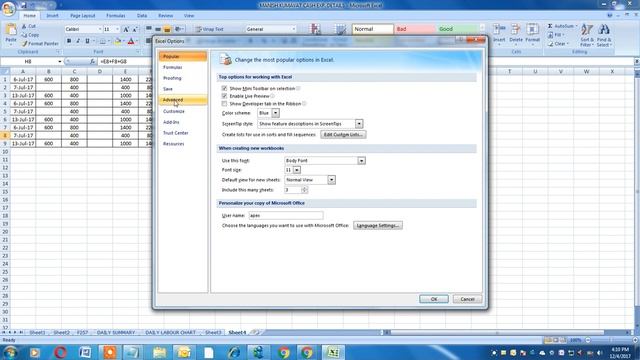The width and height of the screenshot is (640, 360).
Task: Click the Fill Color bucket icon
Action: pyautogui.click(x=118, y=41)
